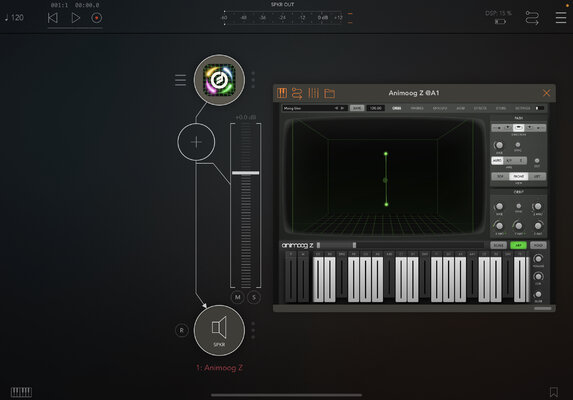Select next preset arrow in Animoog
This screenshot has width=573, height=400.
(x=342, y=108)
